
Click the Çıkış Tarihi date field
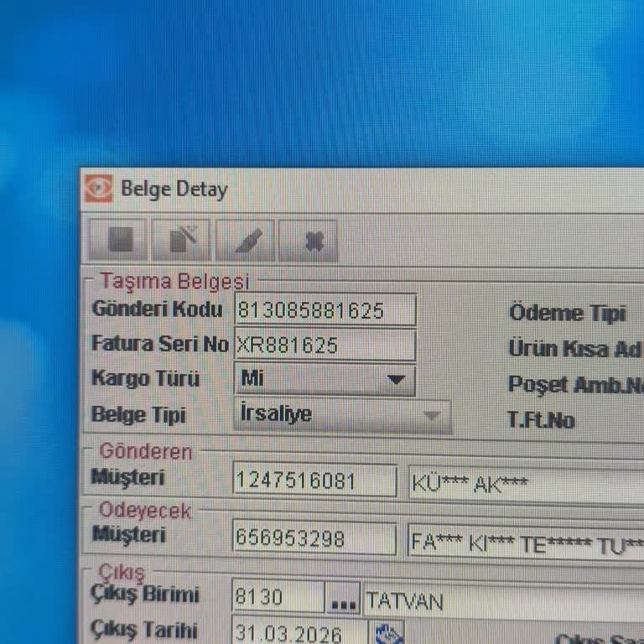coord(300,631)
